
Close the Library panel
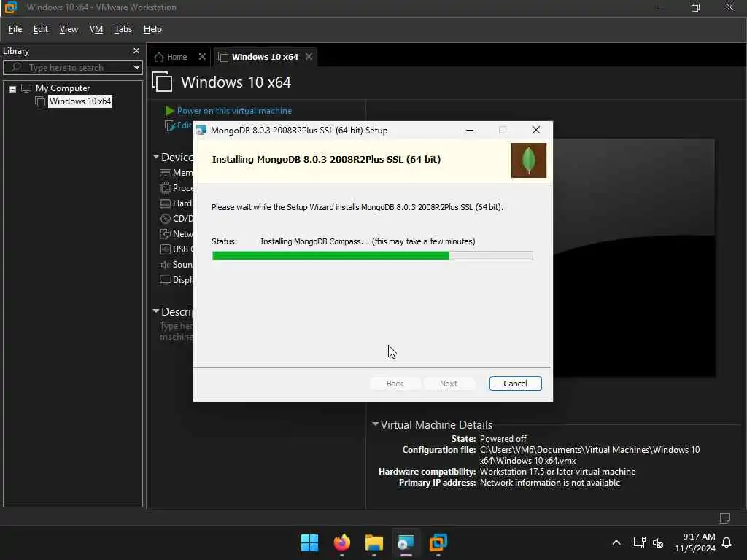(136, 50)
